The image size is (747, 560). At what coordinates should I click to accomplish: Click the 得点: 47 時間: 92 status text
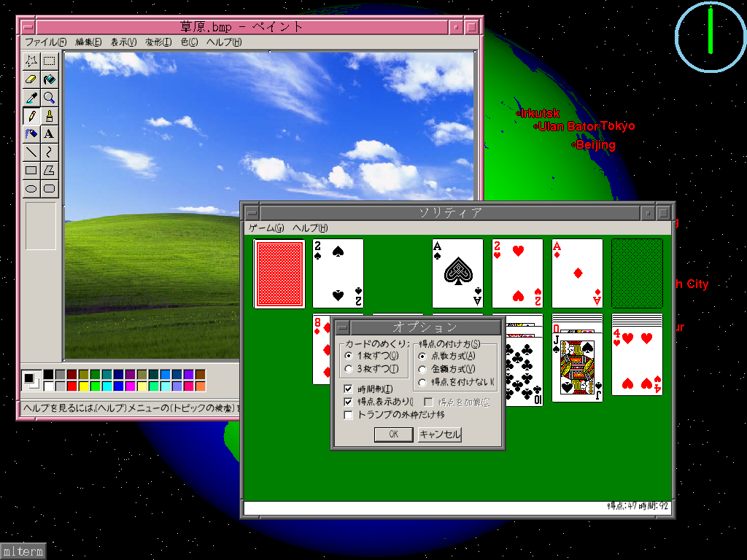(x=638, y=506)
